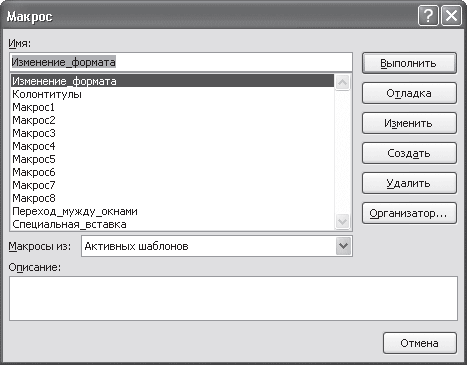Image resolution: width=467 pixels, height=365 pixels.
Task: Select the Специальная_вставка macro
Action: 172,224
